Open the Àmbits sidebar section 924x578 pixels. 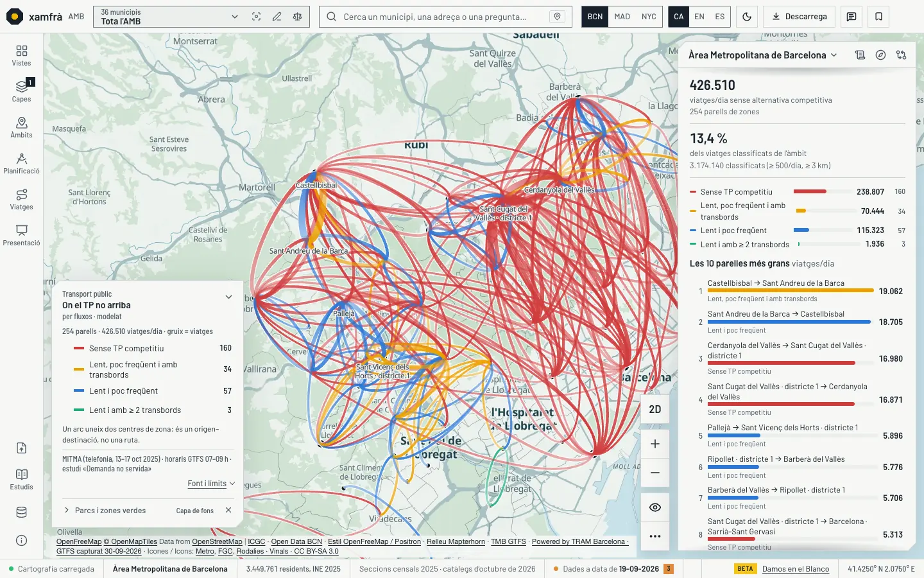21,127
